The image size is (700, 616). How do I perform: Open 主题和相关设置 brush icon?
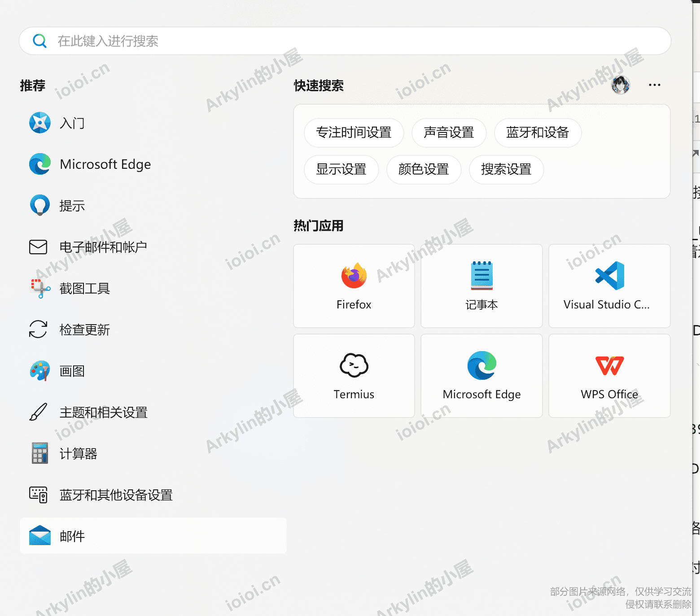(x=38, y=412)
